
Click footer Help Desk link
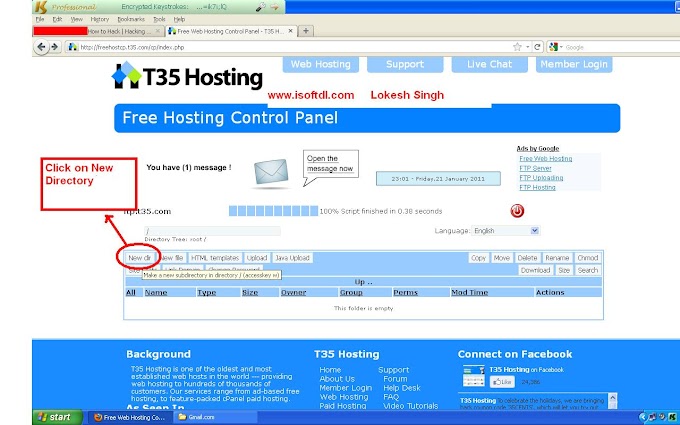[402, 388]
